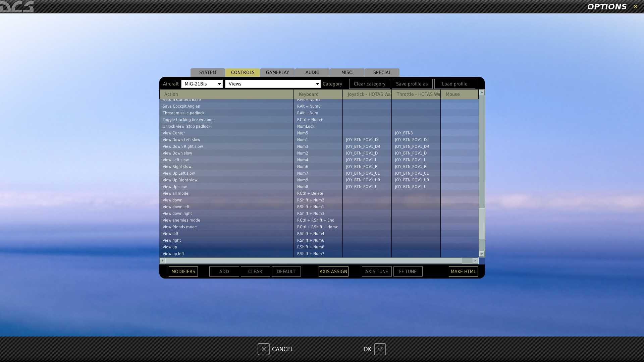Click the horizontal scrollbar left arrow
Screen dimensions: 644x362
click(x=162, y=261)
